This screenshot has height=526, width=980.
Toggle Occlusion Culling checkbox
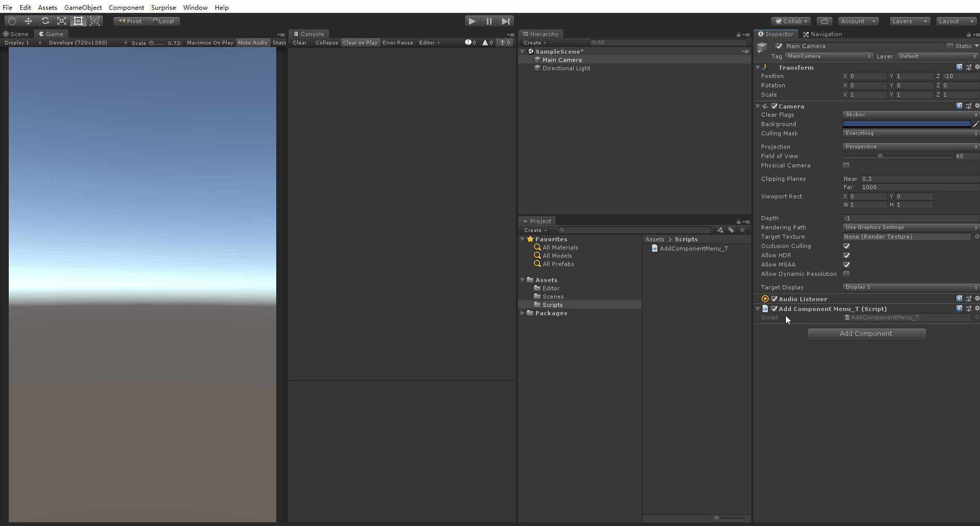click(846, 246)
